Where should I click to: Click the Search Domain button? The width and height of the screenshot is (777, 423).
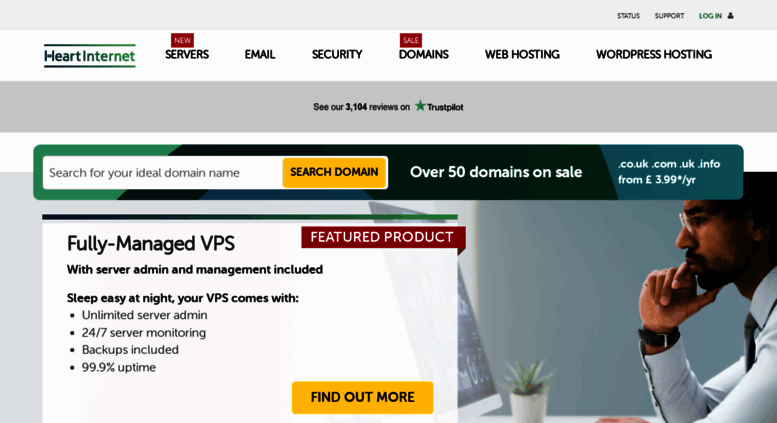(x=334, y=172)
